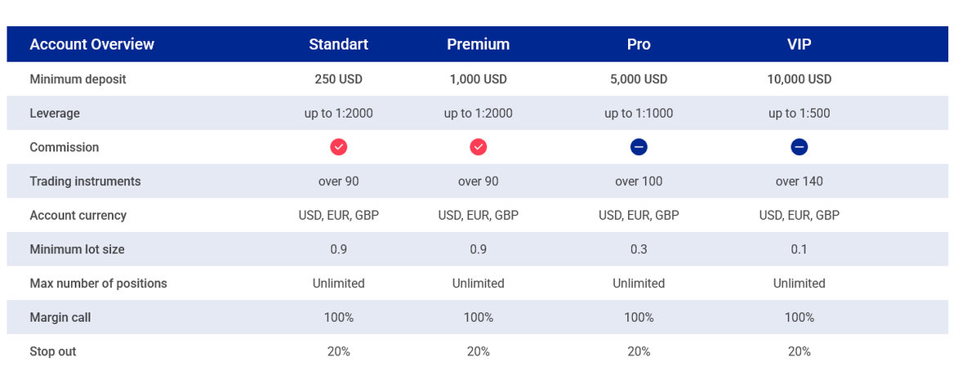
Task: Click the Minimum deposit row label
Action: tap(78, 79)
